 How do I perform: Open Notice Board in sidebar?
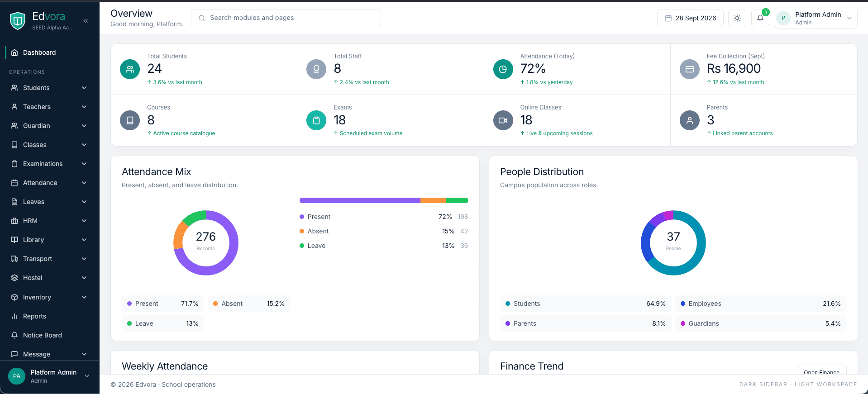49,335
